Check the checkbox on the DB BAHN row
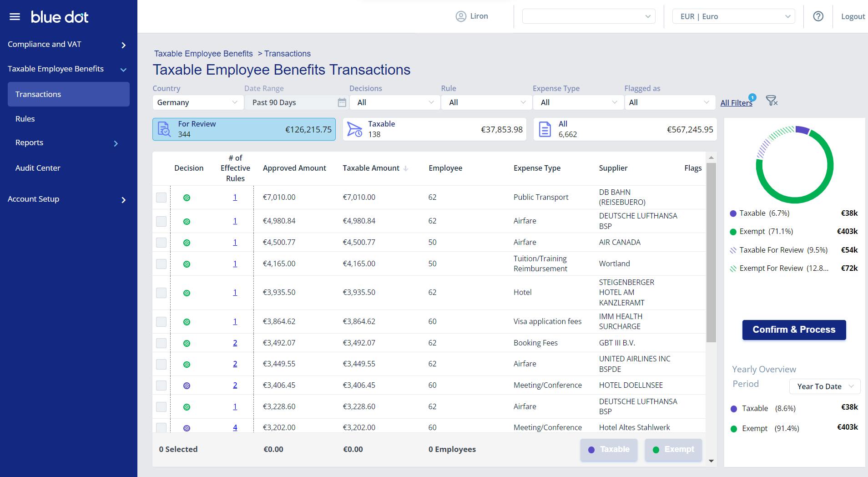This screenshot has height=477, width=868. [161, 197]
